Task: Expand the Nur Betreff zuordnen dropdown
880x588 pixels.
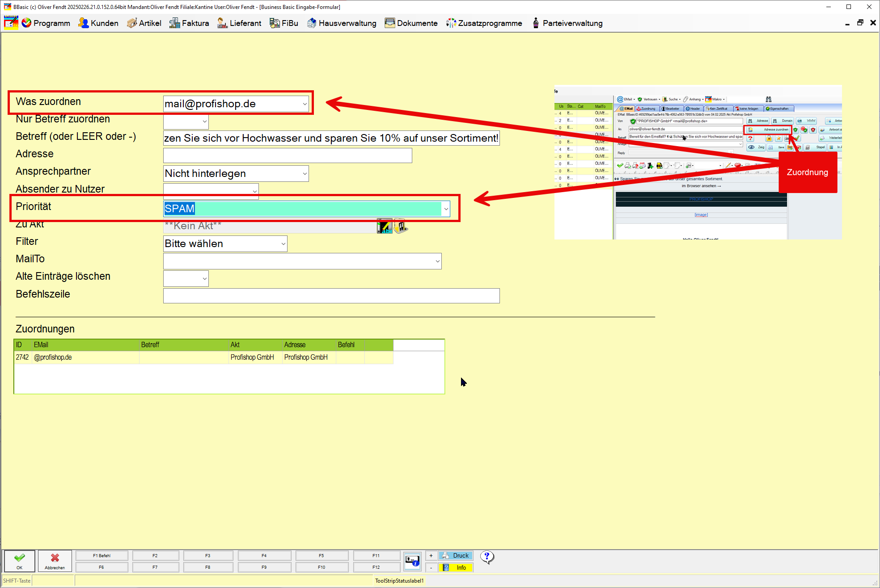Action: (x=204, y=122)
